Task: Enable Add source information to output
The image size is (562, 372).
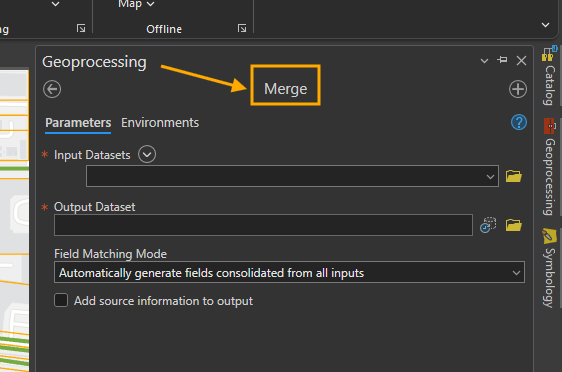Action: pos(61,300)
